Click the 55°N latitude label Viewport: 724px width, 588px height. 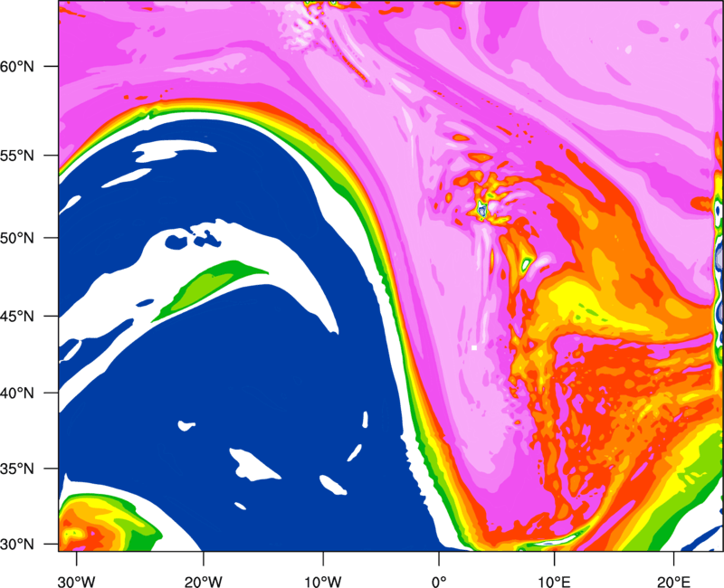pyautogui.click(x=17, y=156)
